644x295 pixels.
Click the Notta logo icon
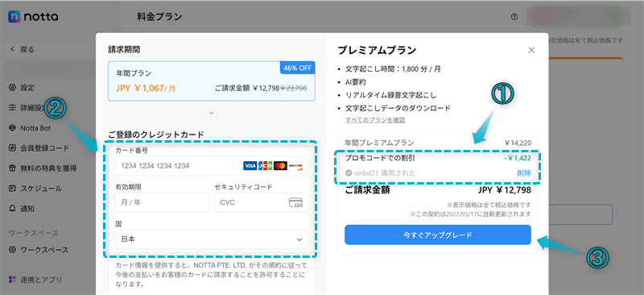[x=14, y=16]
